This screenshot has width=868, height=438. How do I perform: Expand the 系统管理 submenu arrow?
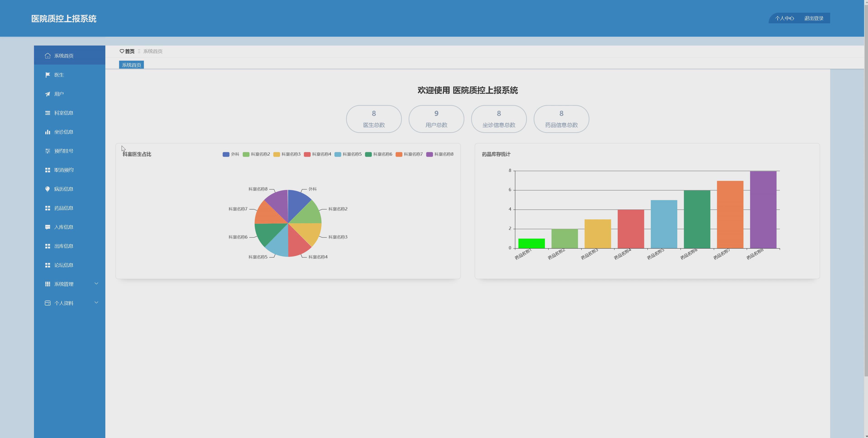(x=96, y=283)
